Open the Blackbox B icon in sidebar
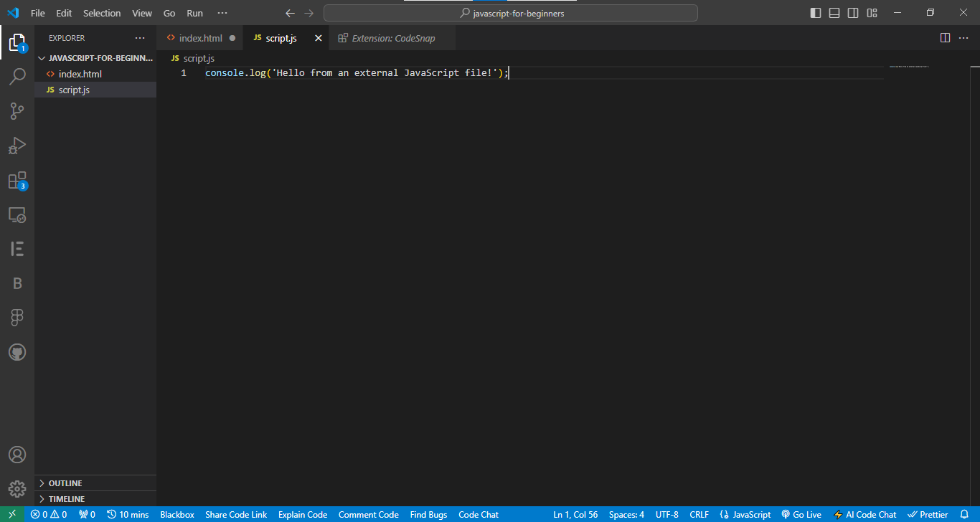 pyautogui.click(x=17, y=283)
